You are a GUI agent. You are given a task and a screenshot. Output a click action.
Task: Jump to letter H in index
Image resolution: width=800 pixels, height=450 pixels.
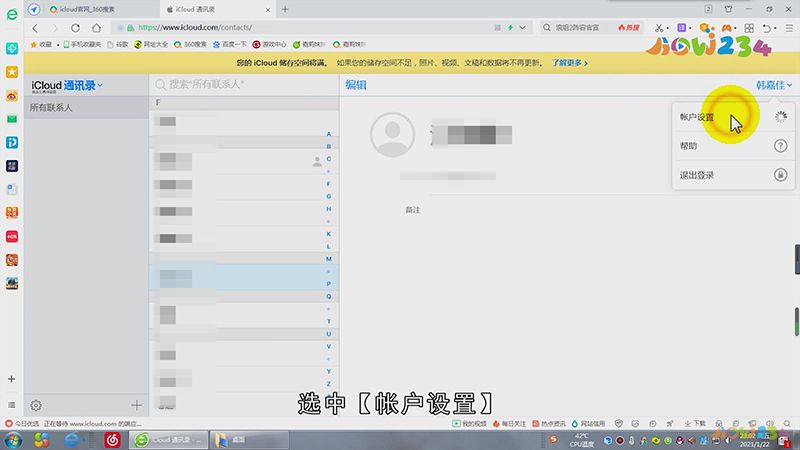pos(329,209)
